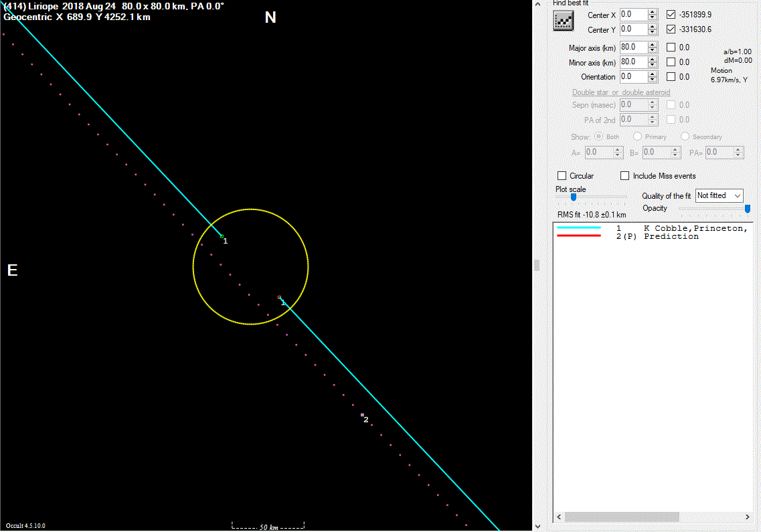Enable the Circular checkbox
This screenshot has width=761, height=532.
(562, 176)
